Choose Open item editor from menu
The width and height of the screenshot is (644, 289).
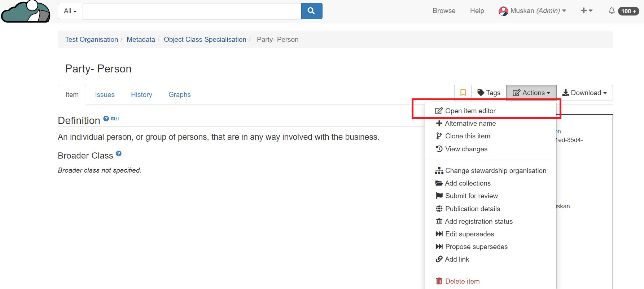click(470, 111)
